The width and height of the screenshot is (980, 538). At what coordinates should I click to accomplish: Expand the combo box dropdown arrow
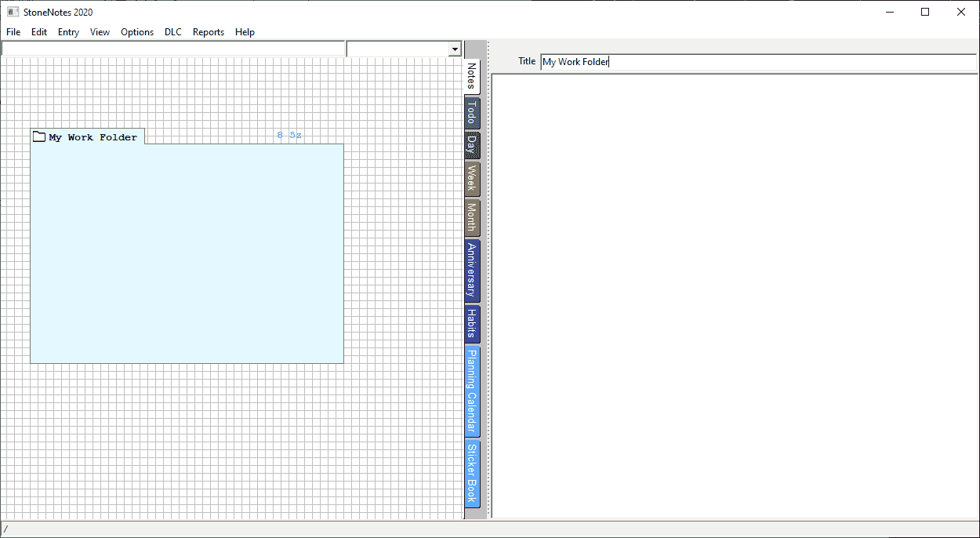click(455, 49)
